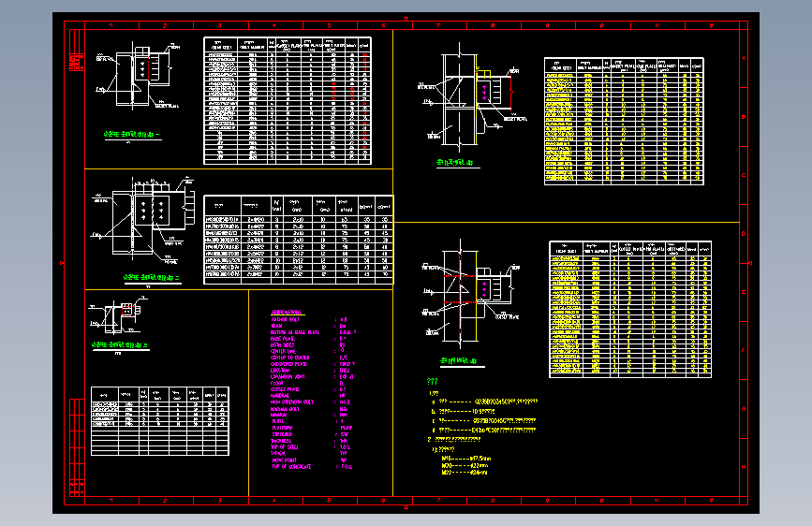Click the BOTH SIDES abbreviation entry

[307, 344]
